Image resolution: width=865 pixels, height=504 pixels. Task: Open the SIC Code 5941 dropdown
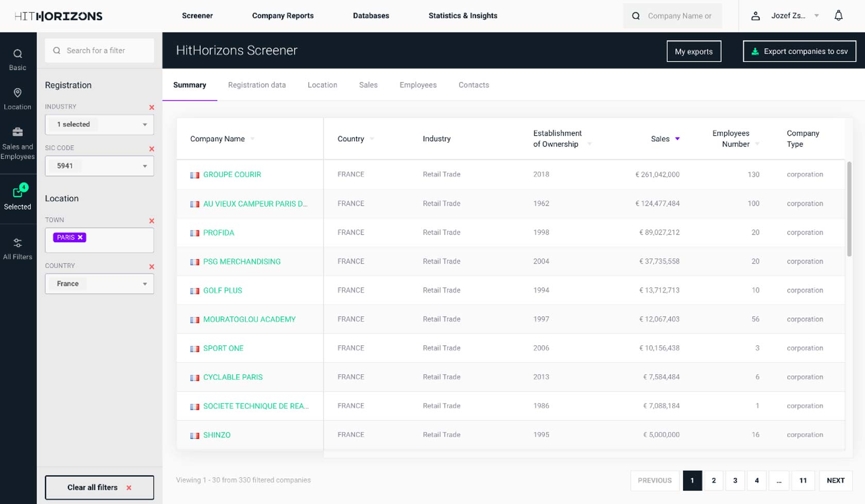(99, 166)
